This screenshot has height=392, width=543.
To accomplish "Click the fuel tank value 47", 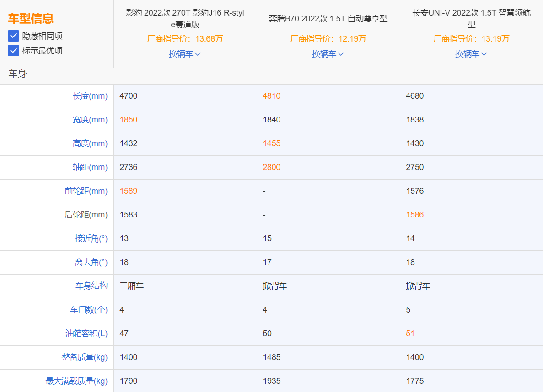I will (124, 334).
